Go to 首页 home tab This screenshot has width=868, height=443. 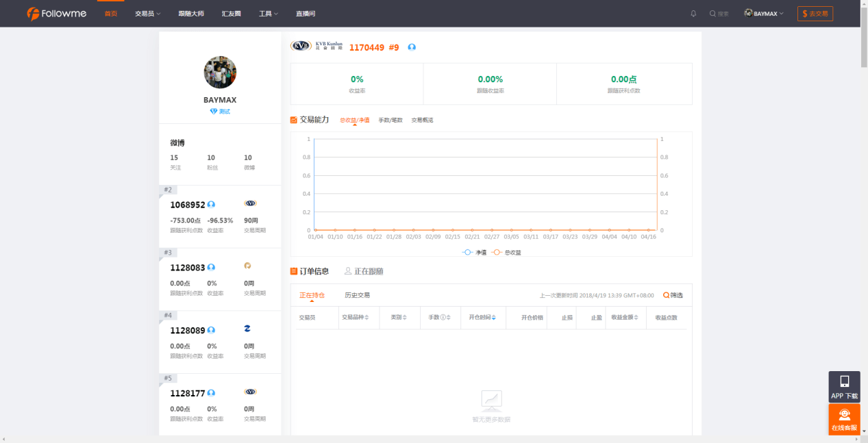point(110,14)
